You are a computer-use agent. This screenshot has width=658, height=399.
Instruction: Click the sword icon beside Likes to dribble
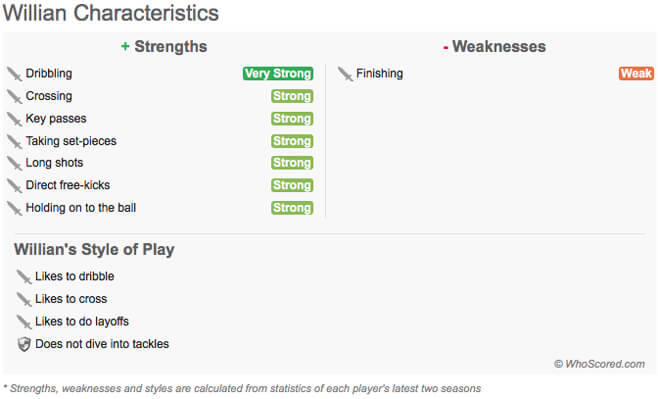pyautogui.click(x=24, y=277)
